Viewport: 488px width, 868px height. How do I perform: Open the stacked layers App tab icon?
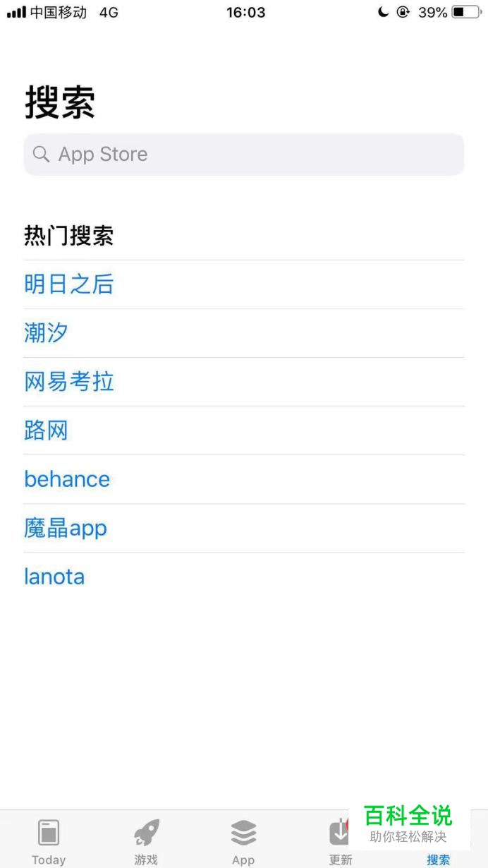pyautogui.click(x=243, y=833)
